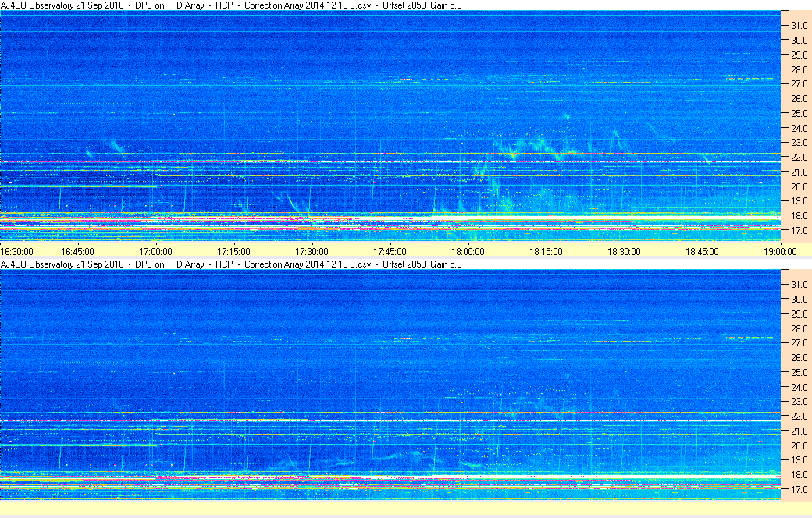Click the 17:15:00 time axis label
The image size is (812, 518).
[x=233, y=251]
